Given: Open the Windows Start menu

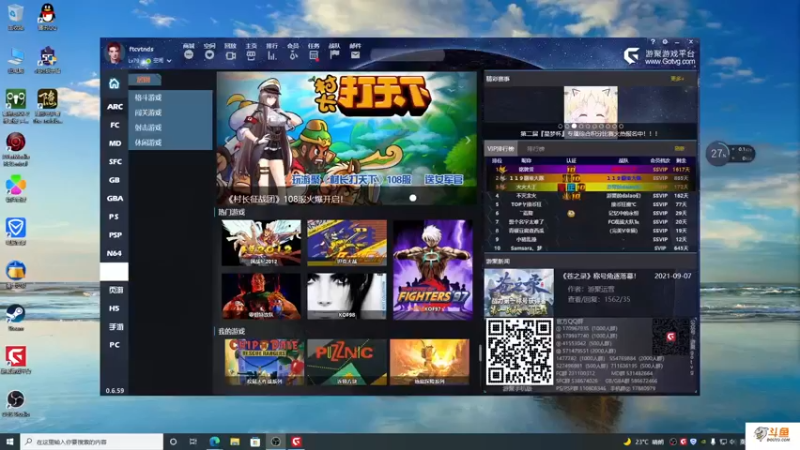Looking at the screenshot, I should pyautogui.click(x=10, y=441).
